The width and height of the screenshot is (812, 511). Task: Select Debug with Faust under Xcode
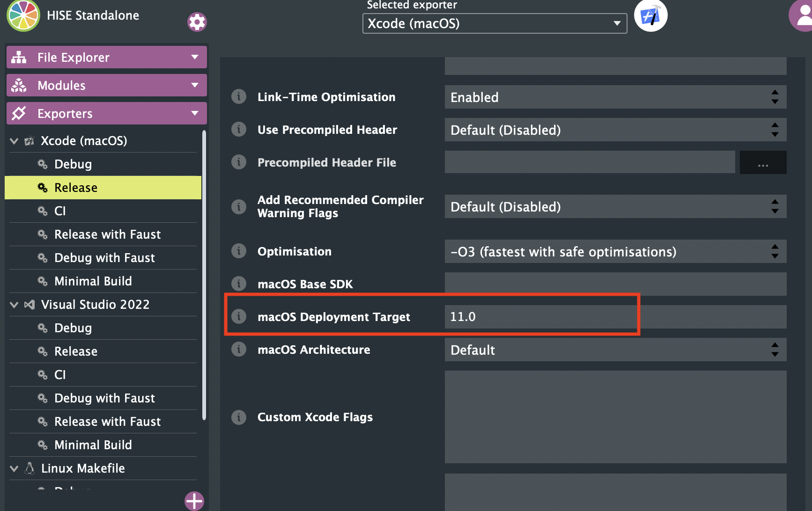[x=103, y=258]
